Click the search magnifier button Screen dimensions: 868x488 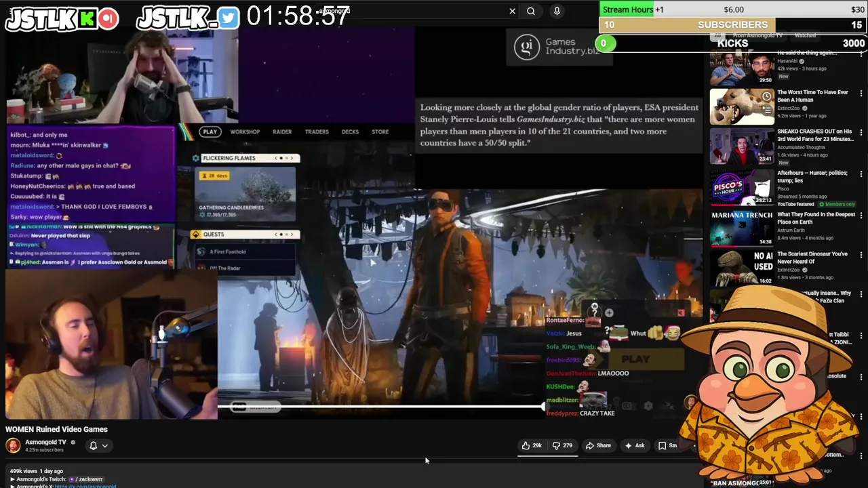tap(531, 11)
